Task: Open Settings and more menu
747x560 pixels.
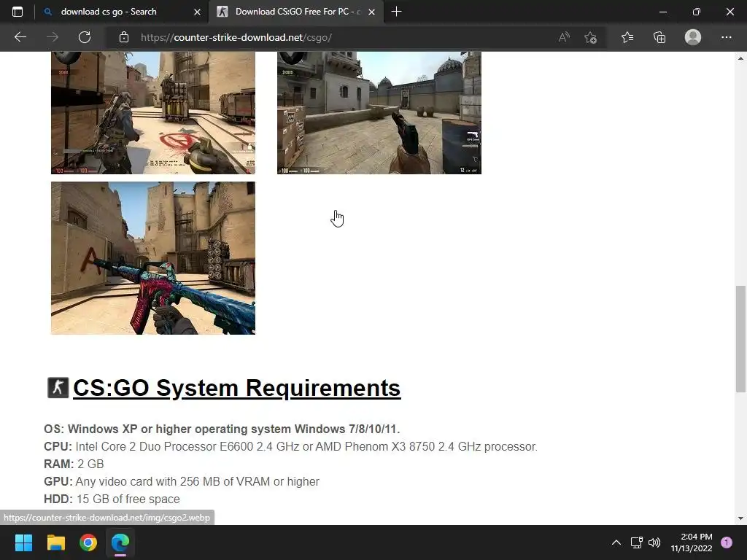Action: click(726, 37)
